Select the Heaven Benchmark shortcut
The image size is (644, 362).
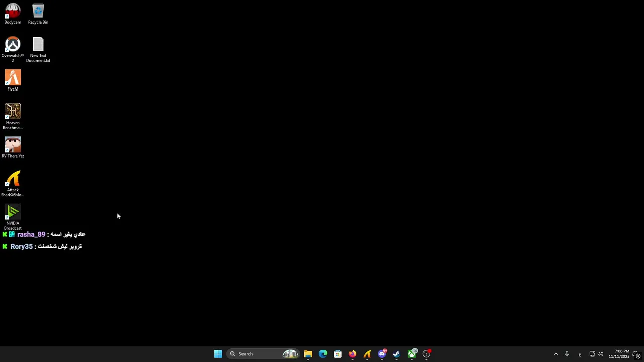click(13, 116)
